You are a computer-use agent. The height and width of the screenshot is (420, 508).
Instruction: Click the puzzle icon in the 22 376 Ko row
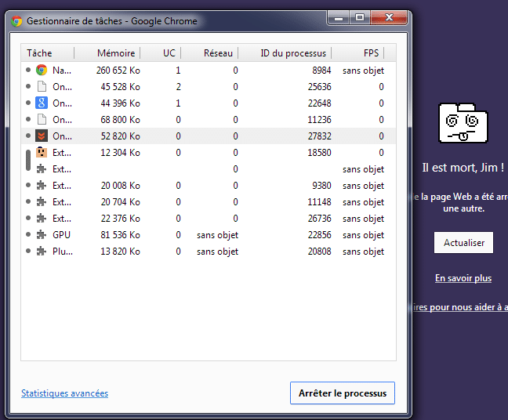[x=42, y=219]
